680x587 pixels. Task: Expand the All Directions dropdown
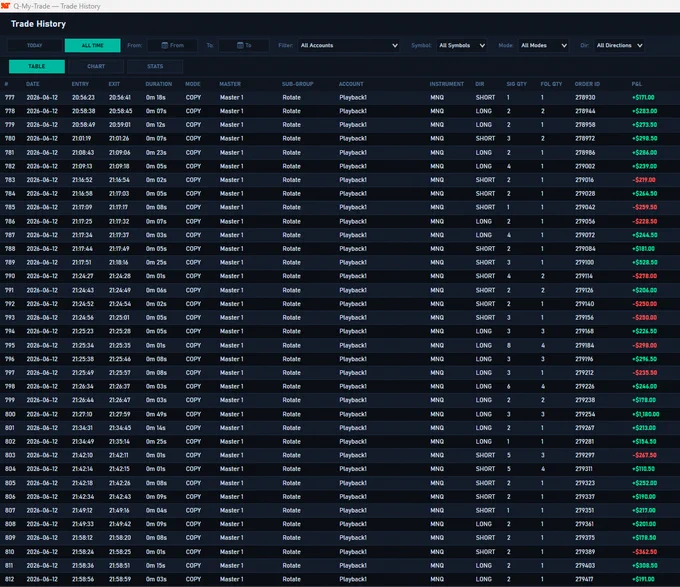619,45
